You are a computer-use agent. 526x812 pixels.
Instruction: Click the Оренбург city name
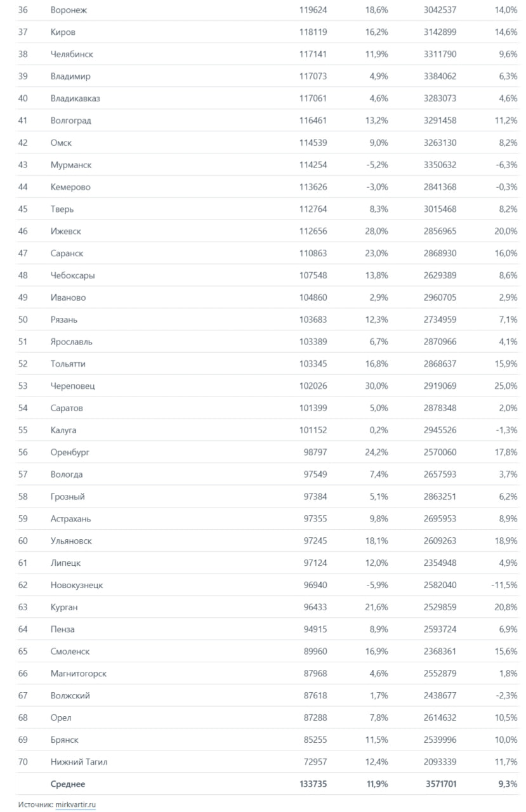[70, 452]
